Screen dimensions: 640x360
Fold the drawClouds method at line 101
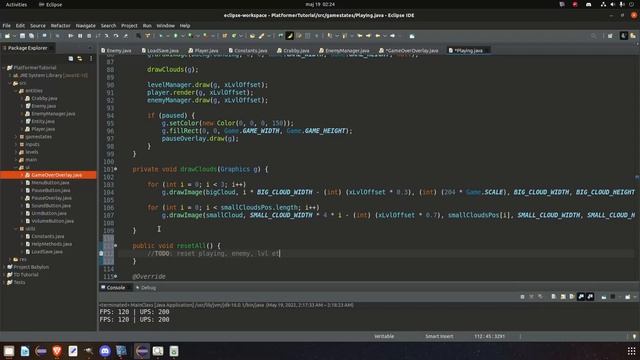pyautogui.click(x=116, y=169)
